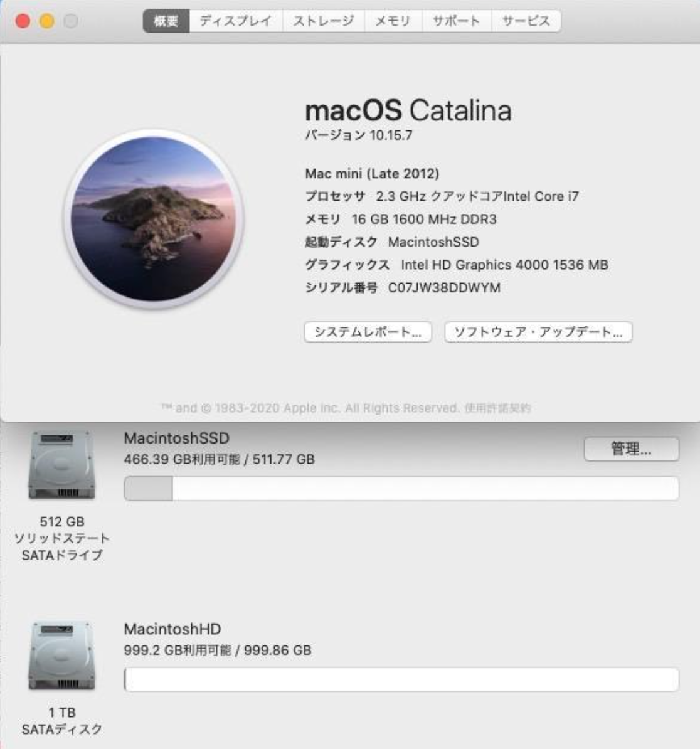Open the サービス tab
The height and width of the screenshot is (749, 700).
click(526, 21)
